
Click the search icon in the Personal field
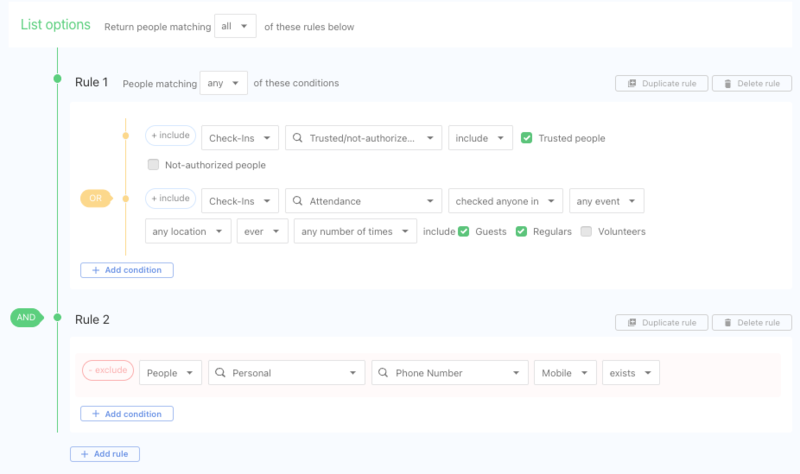[221, 373]
